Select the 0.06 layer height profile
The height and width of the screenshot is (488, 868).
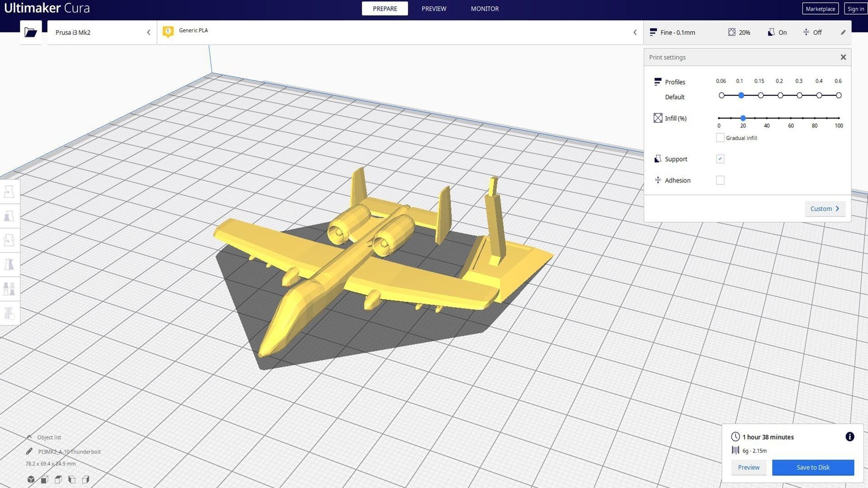point(722,95)
